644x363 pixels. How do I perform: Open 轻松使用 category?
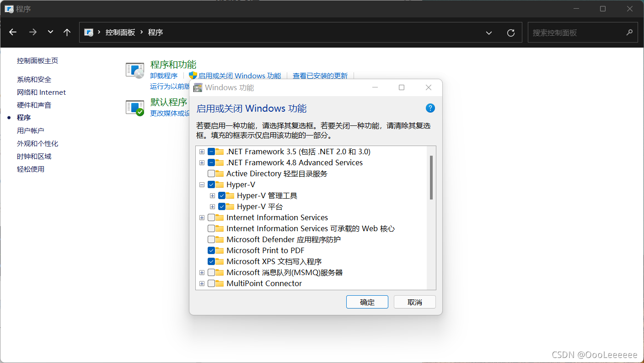coord(31,169)
